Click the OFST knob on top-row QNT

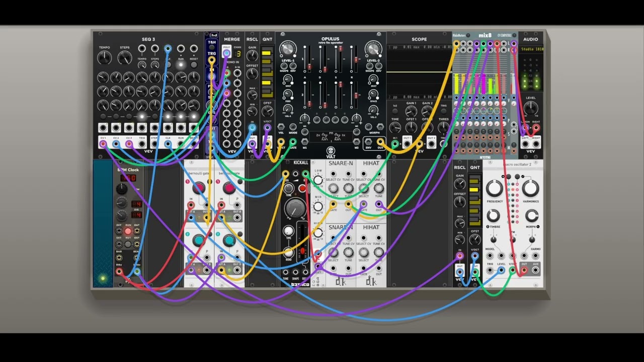[267, 112]
